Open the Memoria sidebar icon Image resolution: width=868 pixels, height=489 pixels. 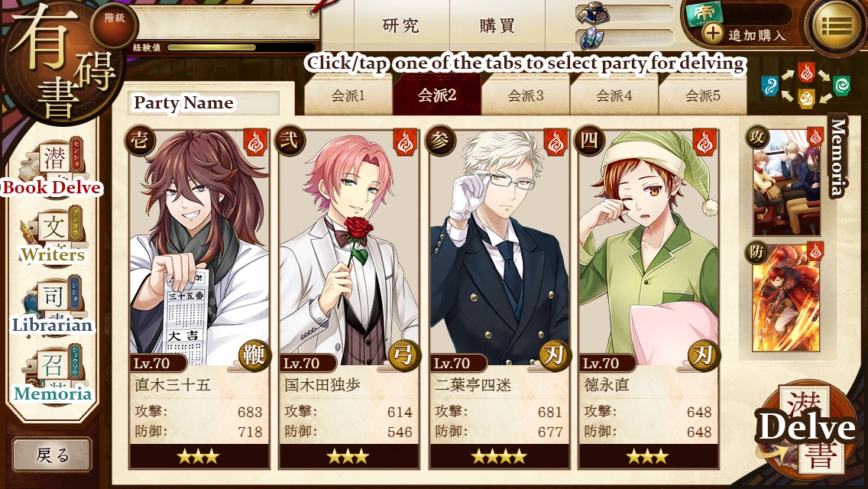click(x=53, y=376)
